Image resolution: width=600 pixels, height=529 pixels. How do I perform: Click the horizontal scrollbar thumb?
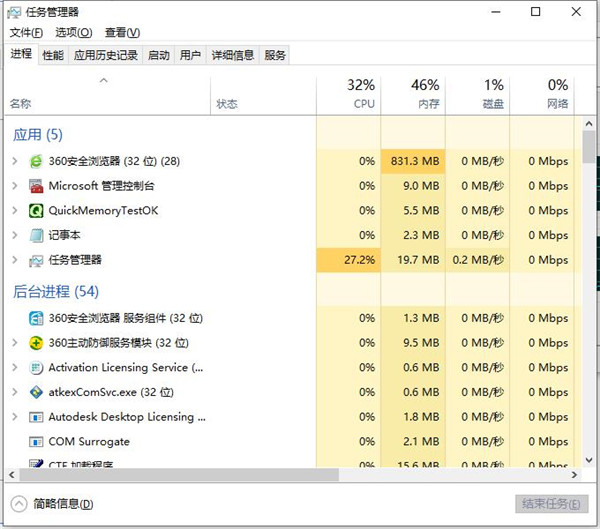[x=179, y=475]
